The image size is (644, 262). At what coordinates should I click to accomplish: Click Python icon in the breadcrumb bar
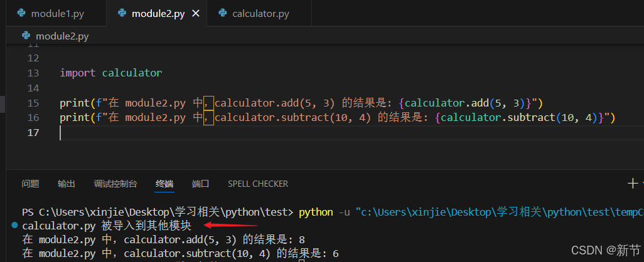click(x=26, y=35)
